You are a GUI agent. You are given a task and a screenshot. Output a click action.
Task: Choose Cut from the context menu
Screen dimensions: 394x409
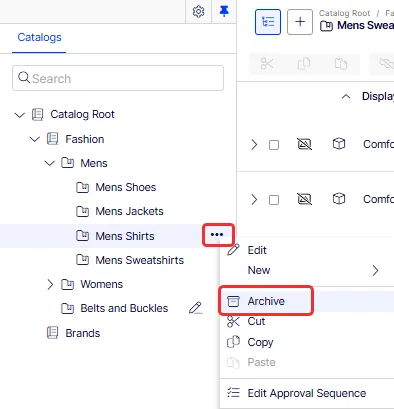(x=256, y=321)
